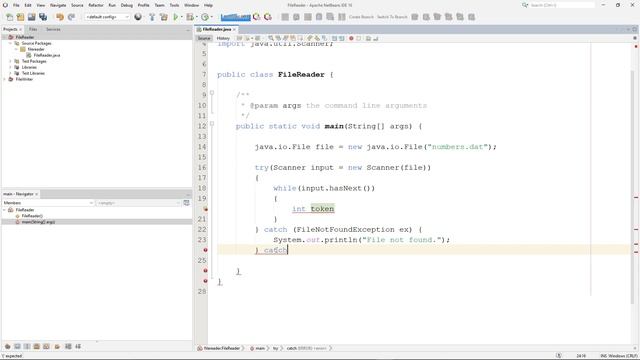Close the FileReader.java editor tab

(234, 29)
